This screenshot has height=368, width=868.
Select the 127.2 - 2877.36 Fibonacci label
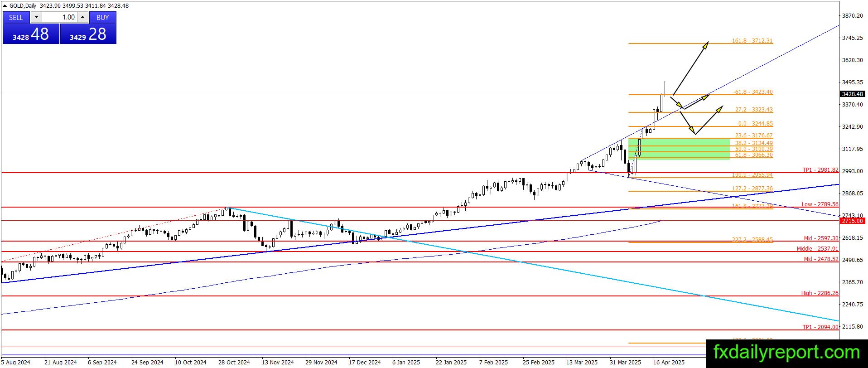752,189
